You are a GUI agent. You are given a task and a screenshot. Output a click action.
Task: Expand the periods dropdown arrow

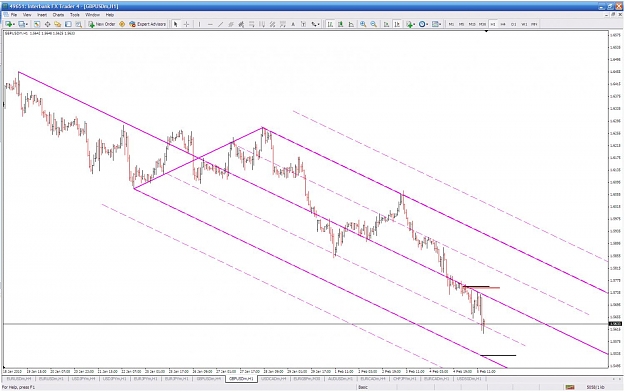[427, 25]
